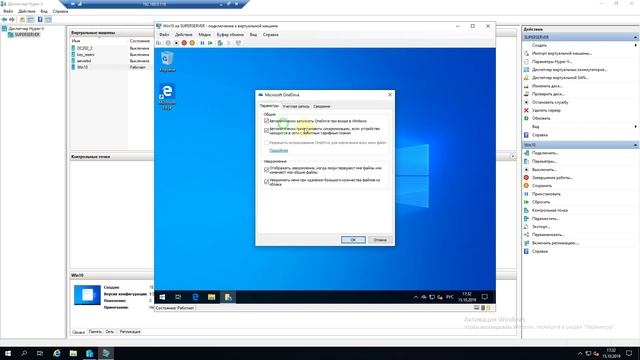Open Media menu in VM connection window
Image resolution: width=640 pixels, height=360 pixels.
[x=204, y=35]
